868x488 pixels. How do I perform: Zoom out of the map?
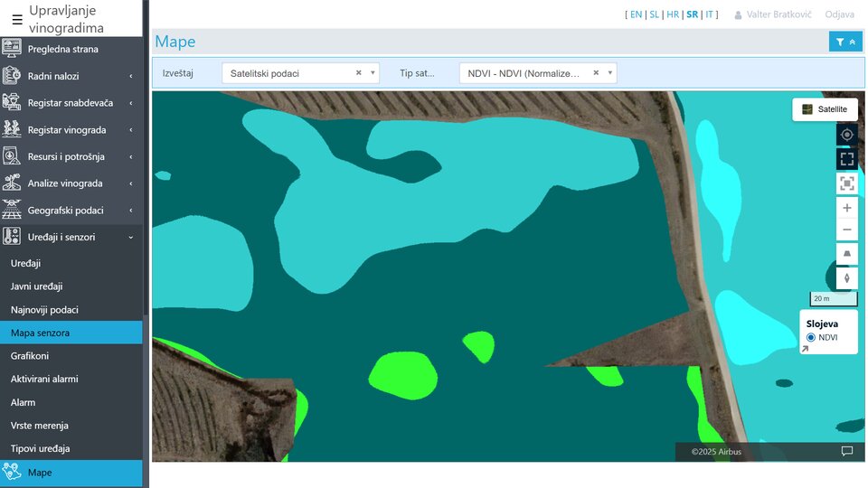[x=846, y=230]
